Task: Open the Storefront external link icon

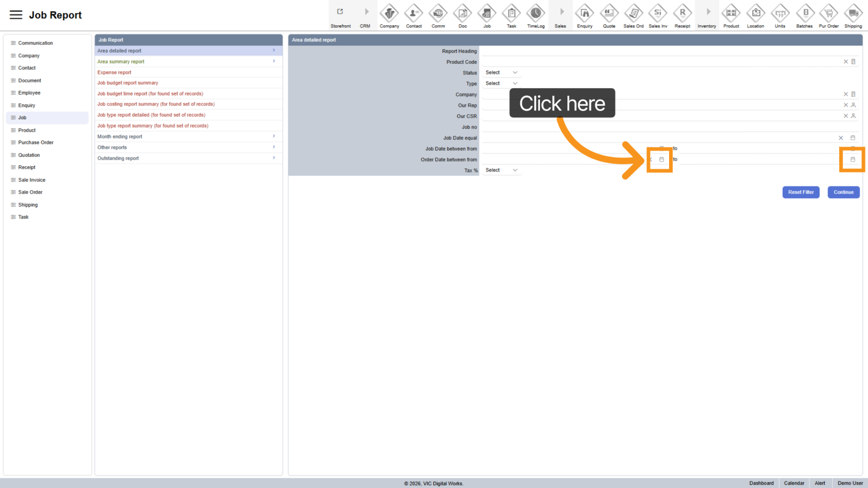Action: tap(340, 12)
